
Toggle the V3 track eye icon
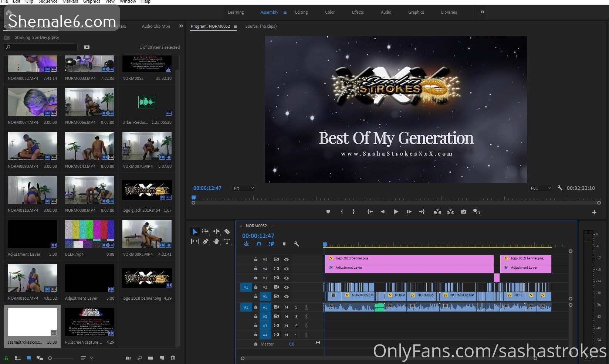[x=286, y=278]
